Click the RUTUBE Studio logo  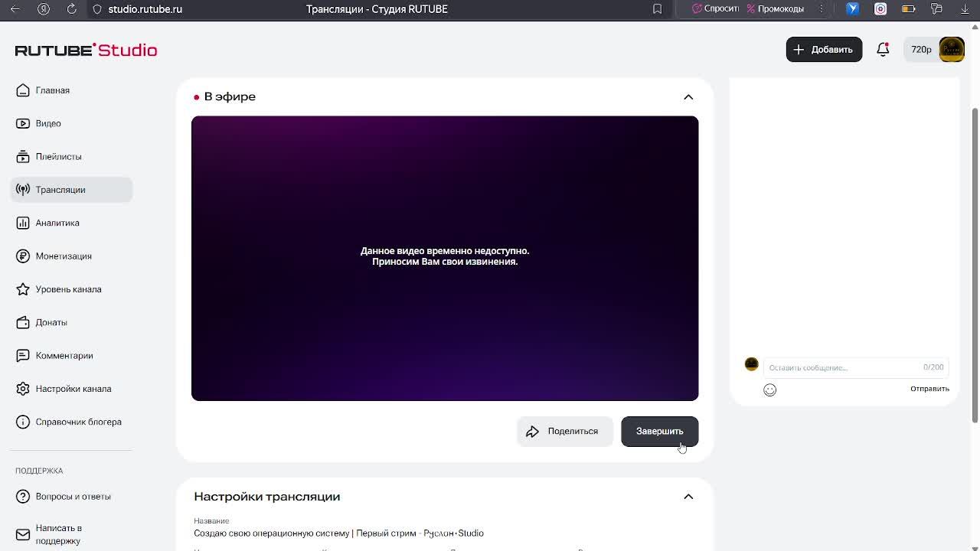coord(86,50)
